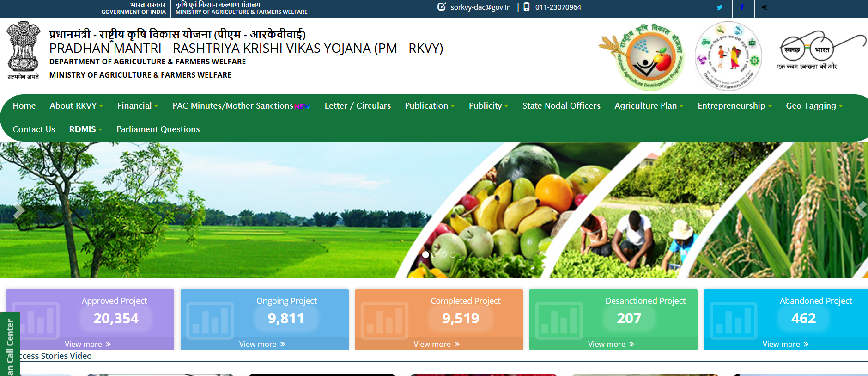Open the Contact Us menu item

(34, 129)
